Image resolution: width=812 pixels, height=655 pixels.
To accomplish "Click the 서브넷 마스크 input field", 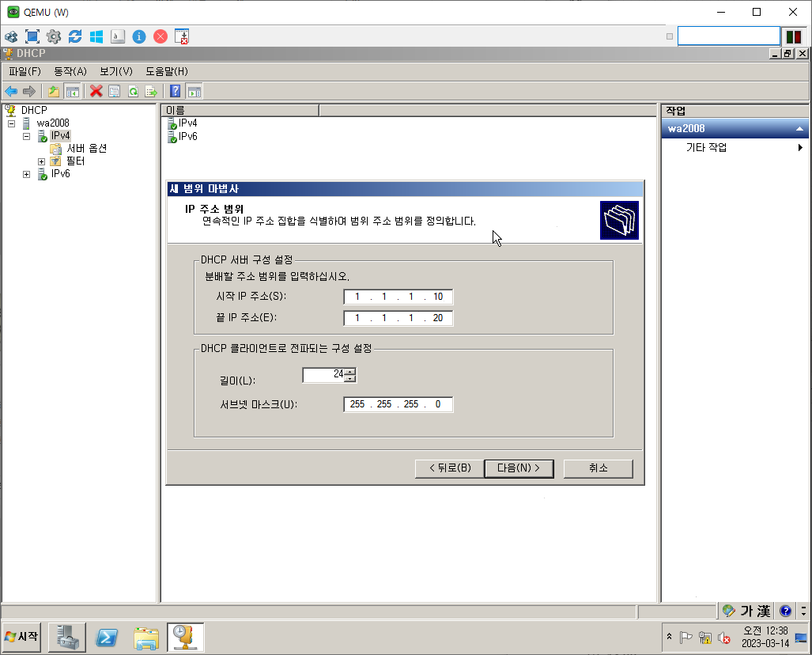I will [x=398, y=405].
